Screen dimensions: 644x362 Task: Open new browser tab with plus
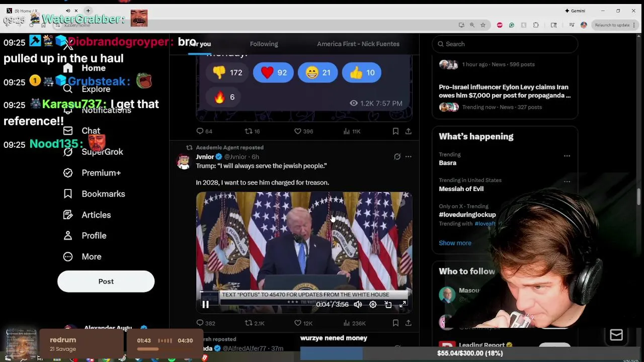pos(88,11)
